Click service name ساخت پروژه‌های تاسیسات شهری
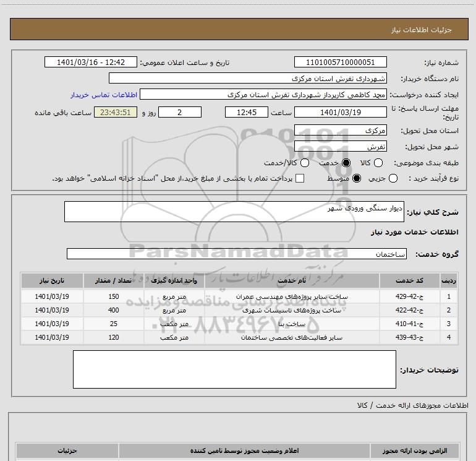 point(292,310)
